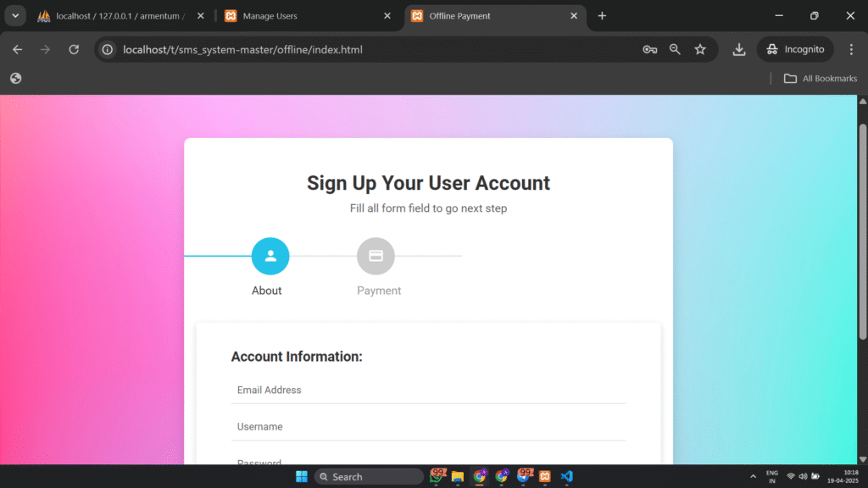Open the taskbar clock and date
The width and height of the screenshot is (868, 488).
[x=843, y=476]
